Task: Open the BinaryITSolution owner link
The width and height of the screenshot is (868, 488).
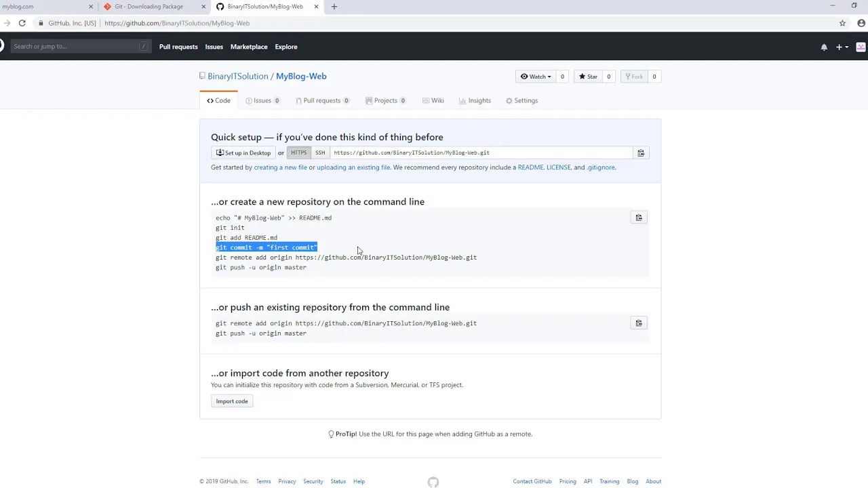Action: click(238, 77)
